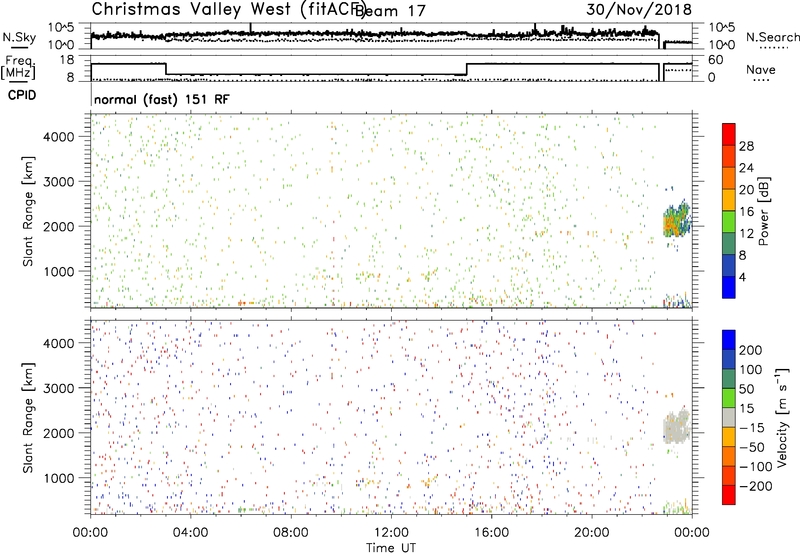Click the 'Velocity [m s-1]' color bar label
Viewport: 800px width, 554px height.
point(781,417)
